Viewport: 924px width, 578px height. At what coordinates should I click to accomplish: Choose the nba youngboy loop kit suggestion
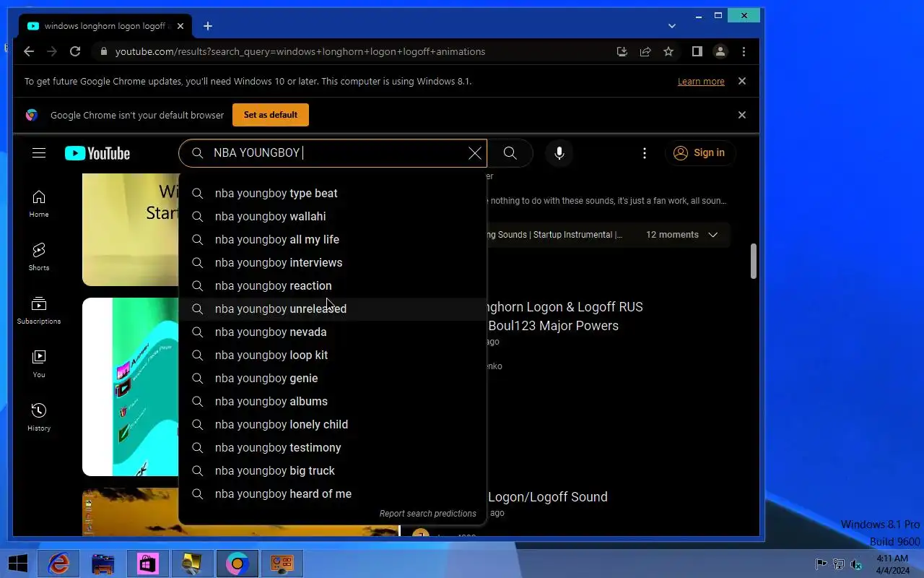click(x=333, y=355)
